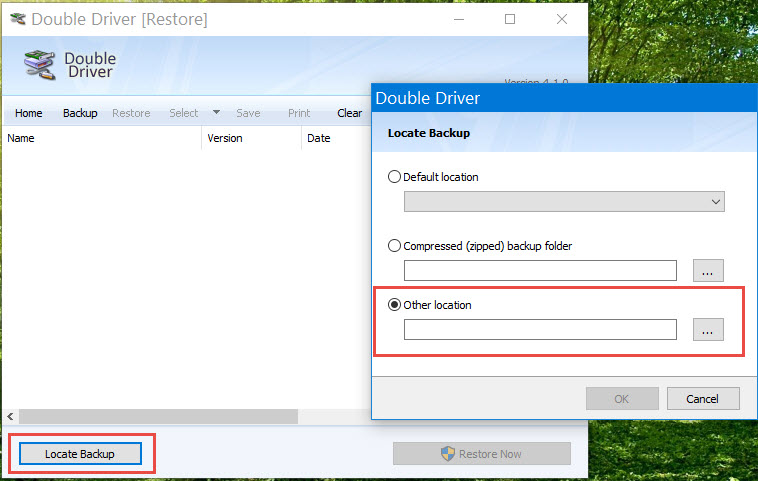Click the Select toolbar item
This screenshot has width=758, height=481.
click(x=184, y=113)
